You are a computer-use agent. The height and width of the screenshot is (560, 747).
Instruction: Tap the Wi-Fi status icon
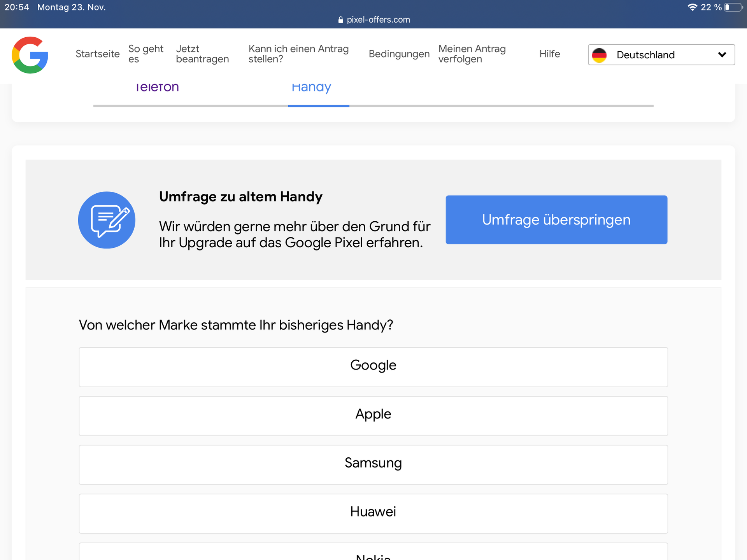click(692, 7)
